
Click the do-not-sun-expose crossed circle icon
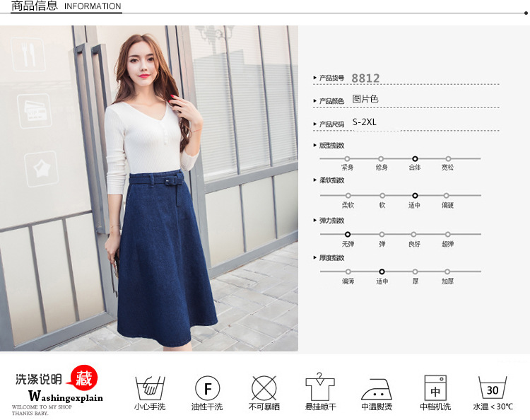pyautogui.click(x=264, y=388)
